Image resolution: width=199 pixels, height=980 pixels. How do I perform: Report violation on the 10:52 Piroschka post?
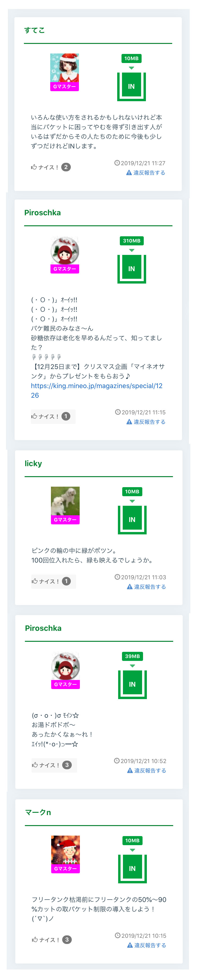point(147,770)
